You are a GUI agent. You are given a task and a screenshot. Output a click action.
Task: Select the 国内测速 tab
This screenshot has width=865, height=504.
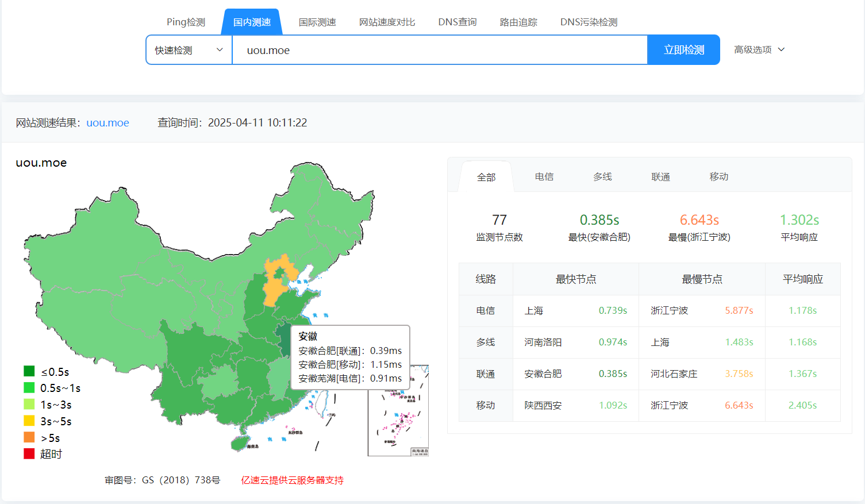click(252, 22)
